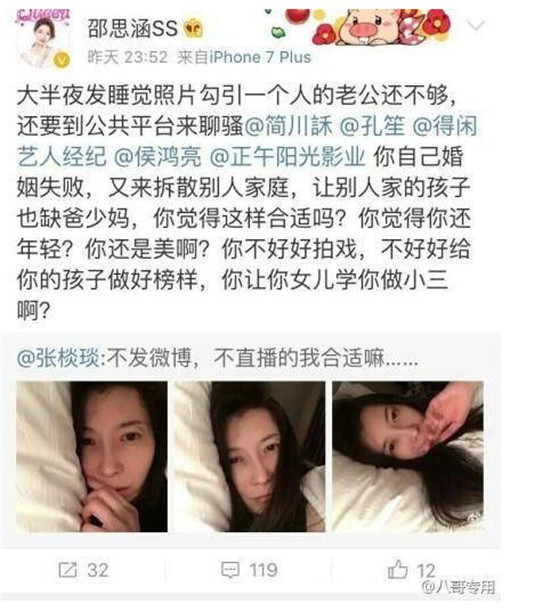The width and height of the screenshot is (550, 611).
Task: Click the pig cartoon card banner
Action: [363, 26]
